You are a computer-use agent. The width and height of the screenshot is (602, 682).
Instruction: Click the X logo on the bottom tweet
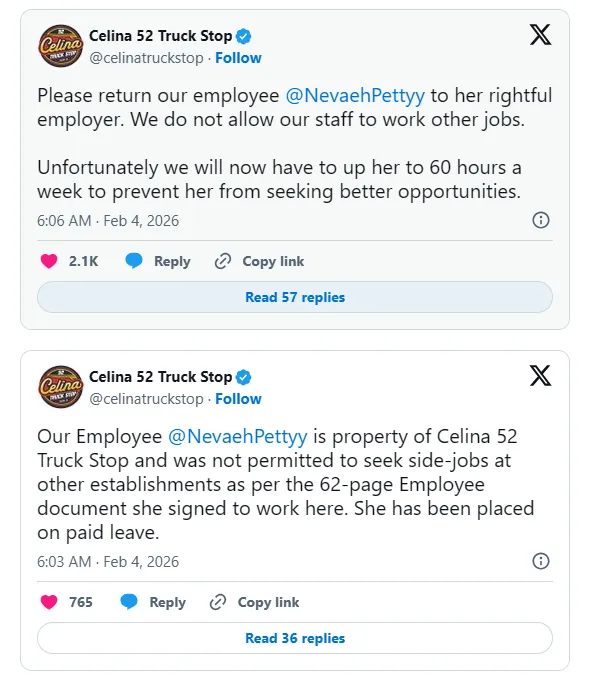tap(540, 377)
